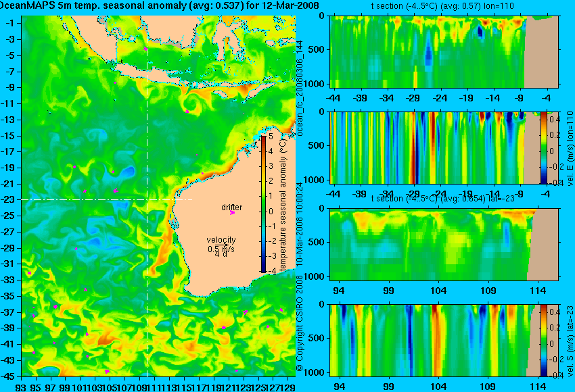The image size is (575, 392).
Task: Click the vel. S color bar beside lat=-23 section
Action: pos(544,341)
